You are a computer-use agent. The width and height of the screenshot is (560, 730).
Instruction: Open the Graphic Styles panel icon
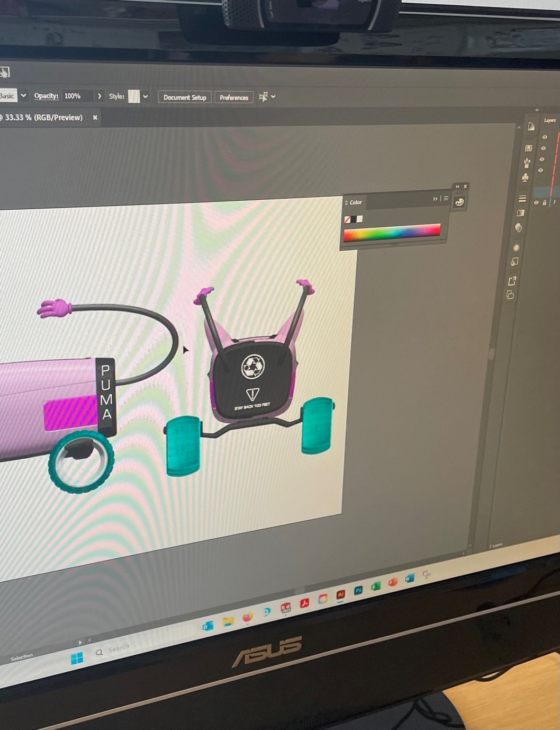pyautogui.click(x=514, y=262)
